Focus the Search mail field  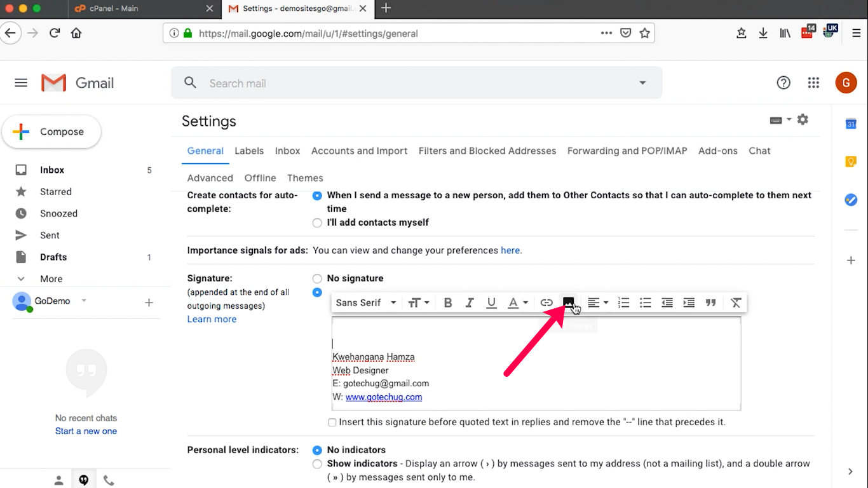(x=416, y=83)
